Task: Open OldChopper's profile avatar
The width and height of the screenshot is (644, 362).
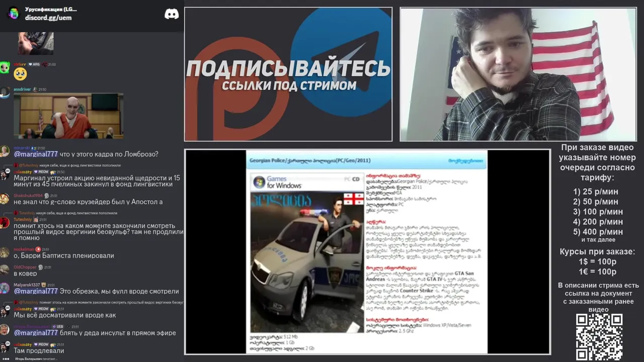Action: point(5,270)
